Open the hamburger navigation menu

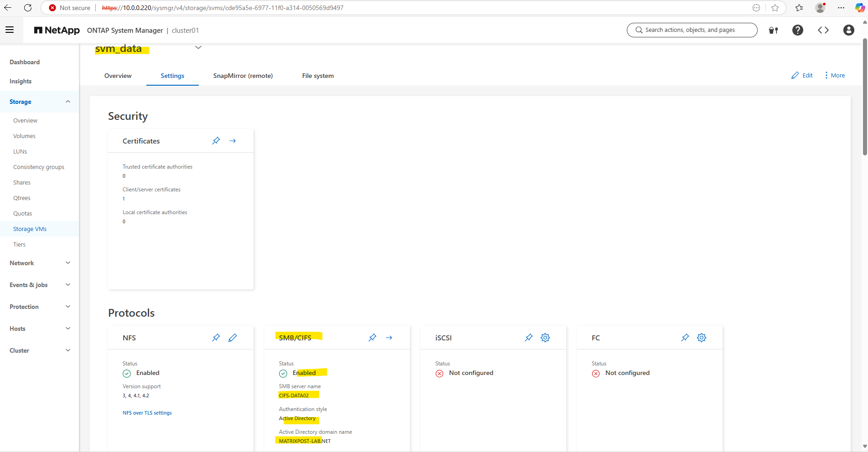10,30
